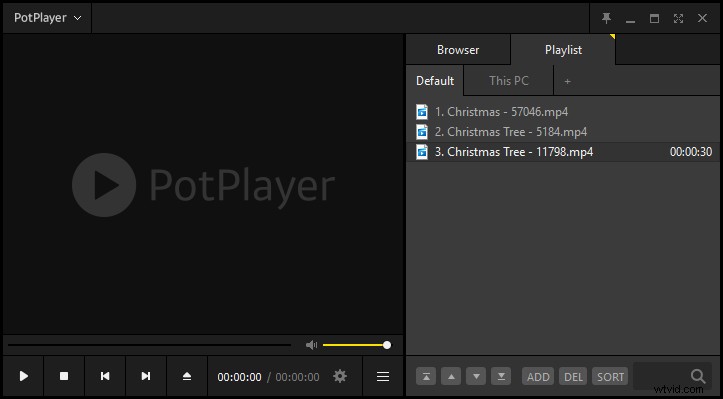This screenshot has height=399, width=723.
Task: Move selected item to the bottom
Action: (501, 376)
